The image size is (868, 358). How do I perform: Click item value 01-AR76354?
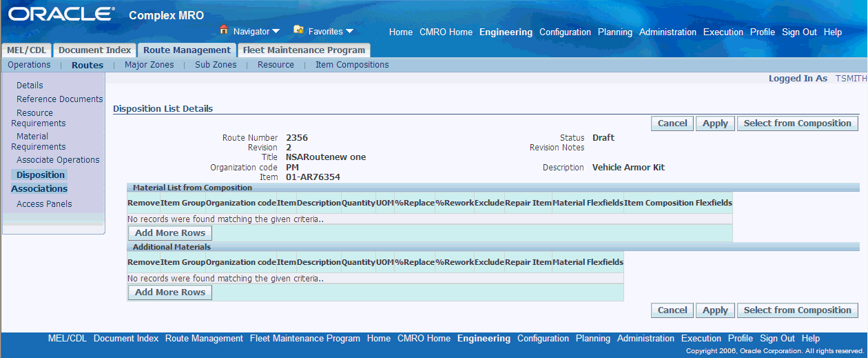pos(313,177)
